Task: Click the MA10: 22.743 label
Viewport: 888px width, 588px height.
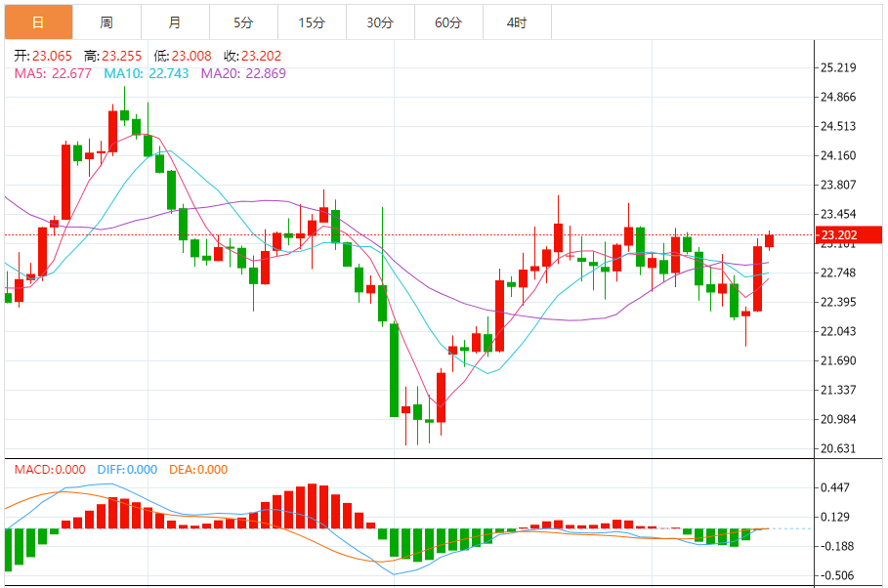Action: tap(147, 73)
